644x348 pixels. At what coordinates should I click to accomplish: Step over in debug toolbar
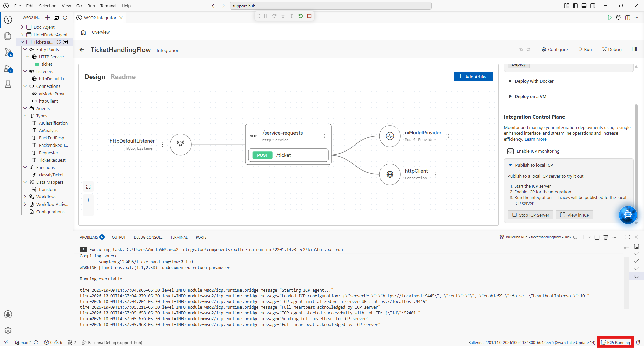point(274,16)
